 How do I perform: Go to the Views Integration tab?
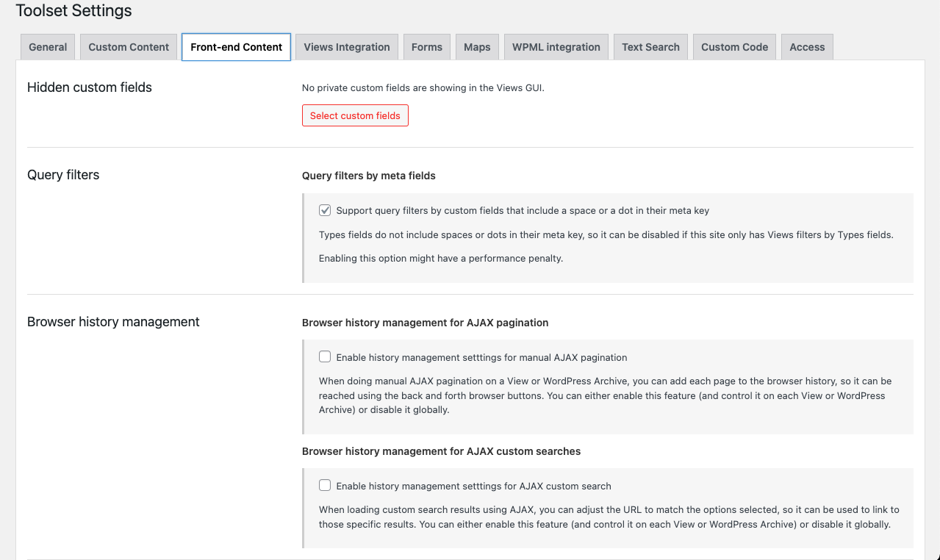point(346,47)
